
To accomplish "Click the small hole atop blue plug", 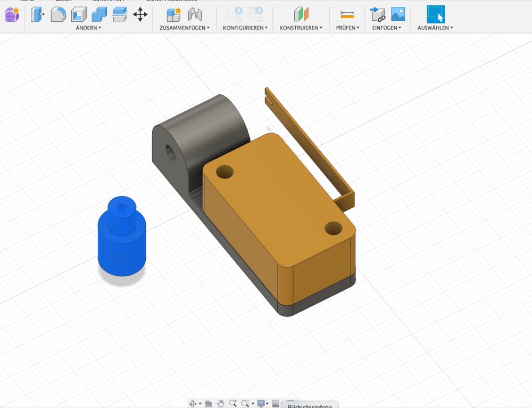I will coord(122,207).
